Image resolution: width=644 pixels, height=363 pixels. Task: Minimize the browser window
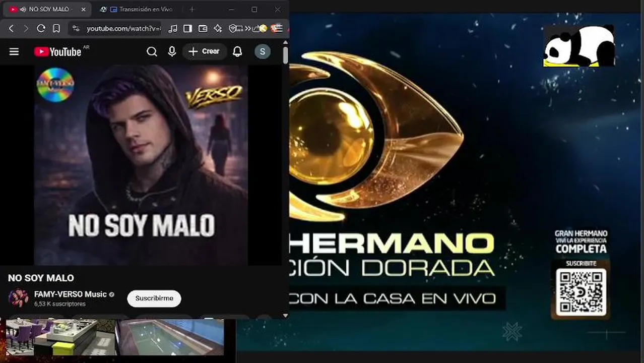pyautogui.click(x=231, y=10)
